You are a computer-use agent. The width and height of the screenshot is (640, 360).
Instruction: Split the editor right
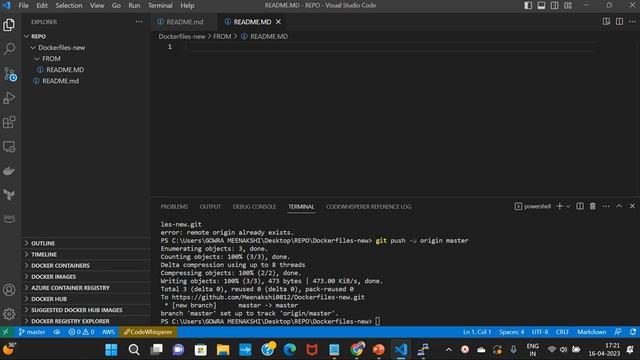pos(619,21)
